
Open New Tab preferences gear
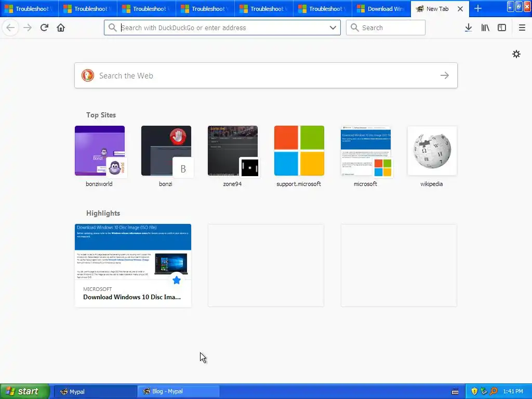(x=516, y=54)
